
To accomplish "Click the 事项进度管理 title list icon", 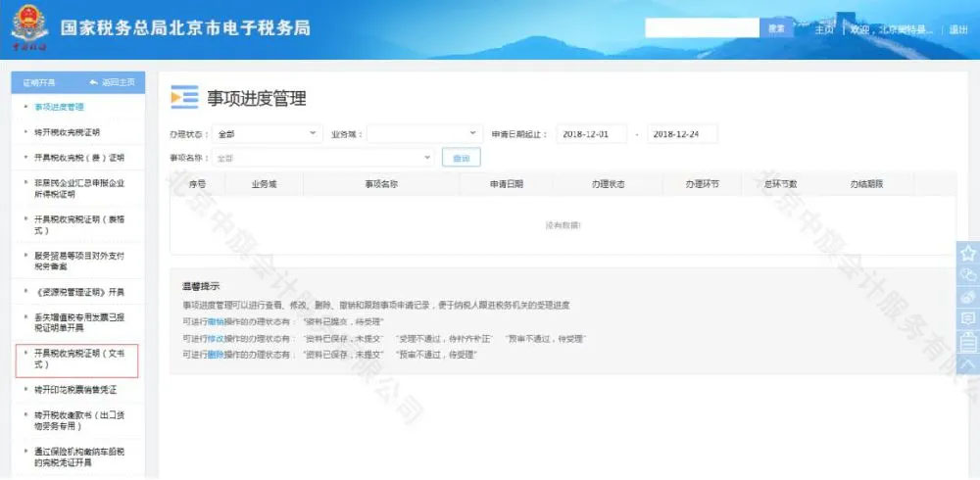I will point(184,97).
